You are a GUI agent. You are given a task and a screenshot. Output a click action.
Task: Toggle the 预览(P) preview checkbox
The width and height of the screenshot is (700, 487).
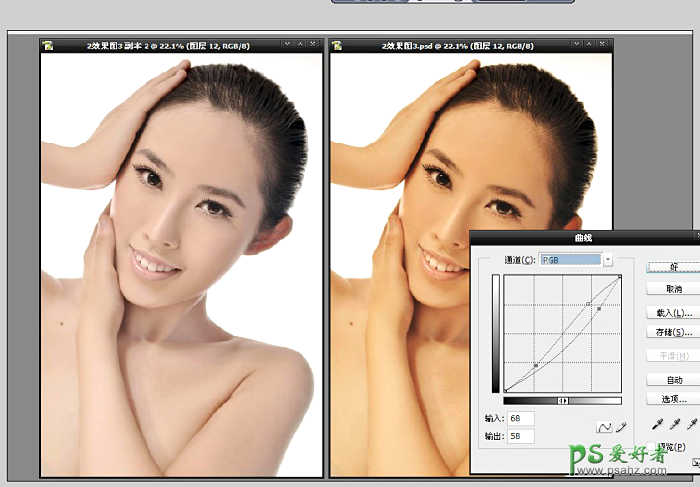pos(653,447)
